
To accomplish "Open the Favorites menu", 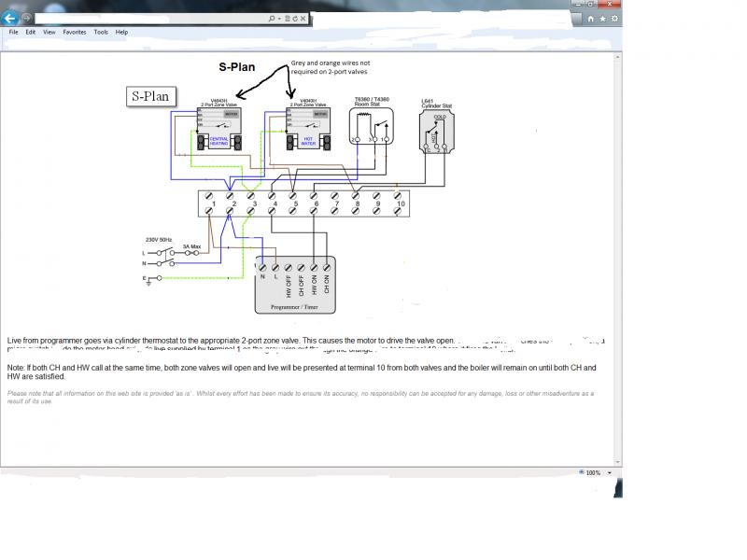I will coord(75,32).
